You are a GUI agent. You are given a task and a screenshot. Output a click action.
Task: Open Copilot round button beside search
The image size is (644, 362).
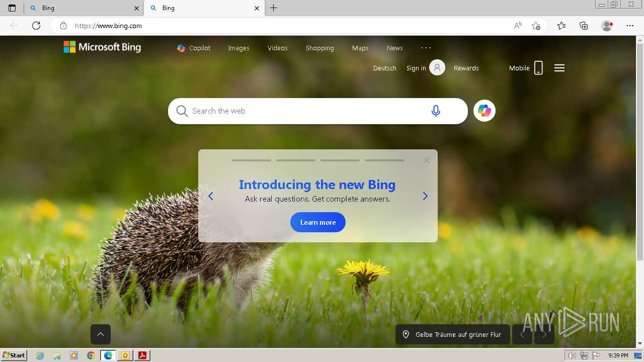click(485, 111)
